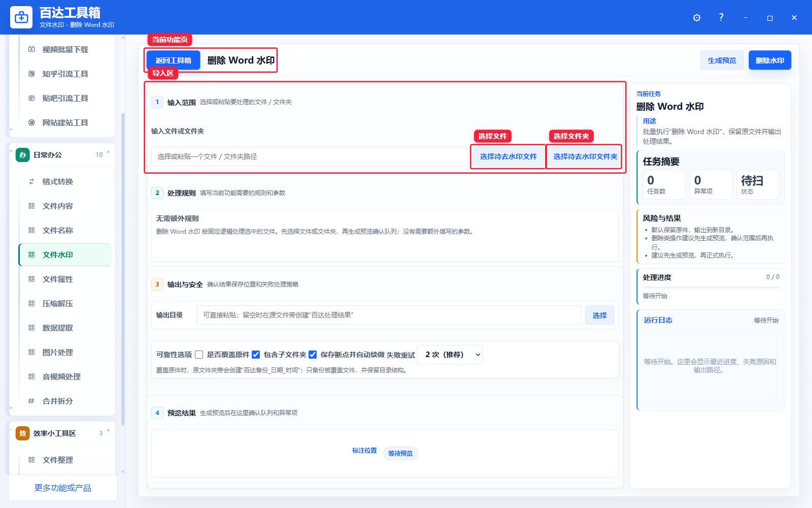
Task: Open the 失败重试 retry count dropdown
Action: coord(450,355)
